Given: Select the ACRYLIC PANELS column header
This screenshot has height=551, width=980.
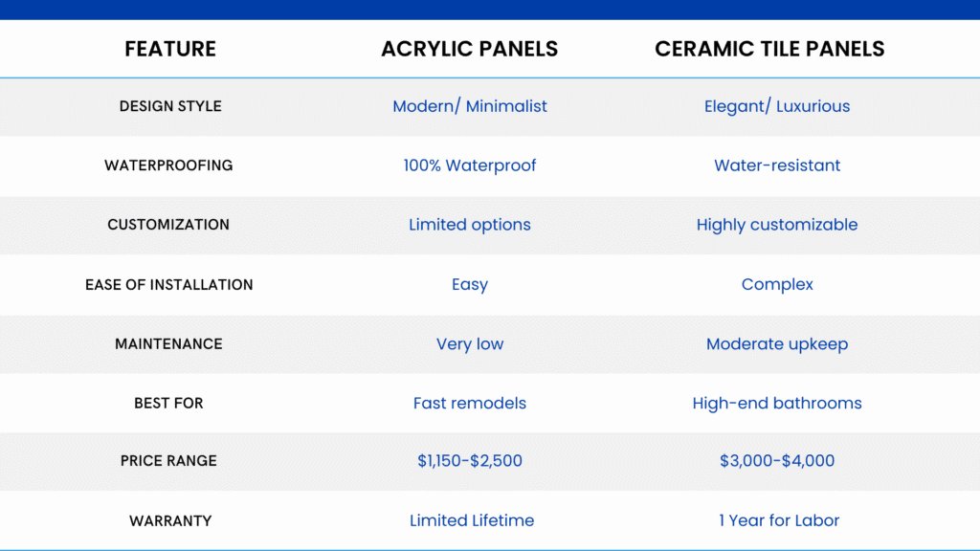Looking at the screenshot, I should (470, 49).
